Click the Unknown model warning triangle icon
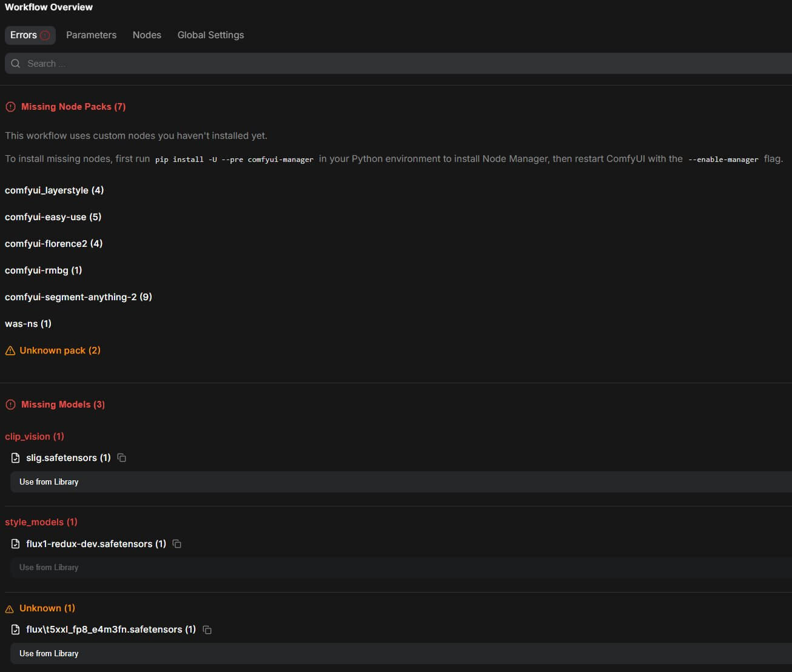 coord(10,608)
